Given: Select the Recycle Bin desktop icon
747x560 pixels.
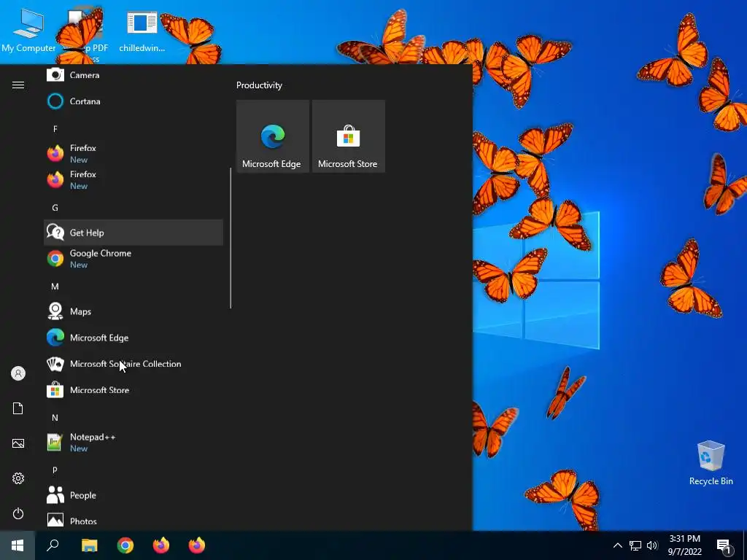Looking at the screenshot, I should (x=711, y=463).
